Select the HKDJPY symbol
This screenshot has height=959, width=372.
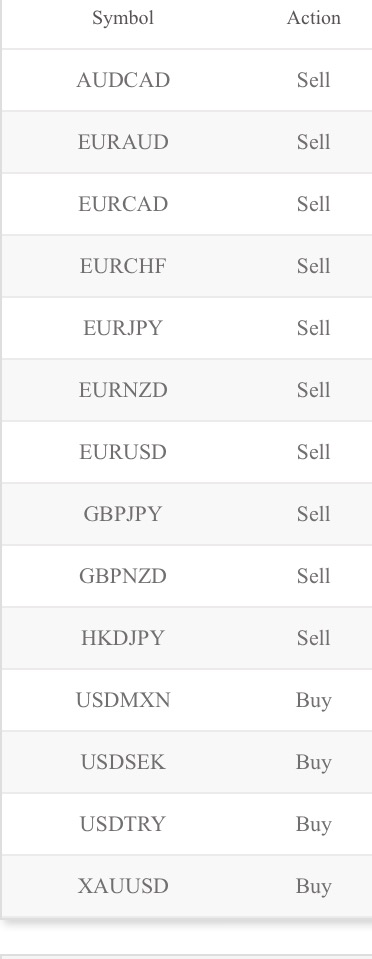[123, 638]
